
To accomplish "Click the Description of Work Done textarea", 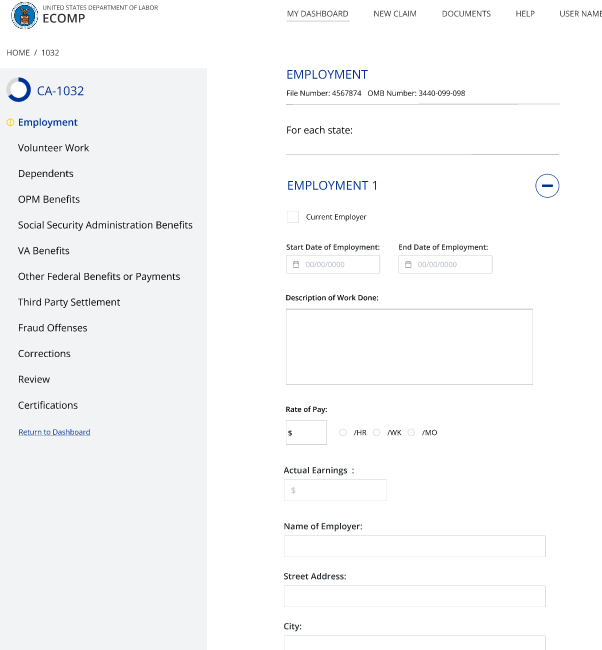I will click(409, 346).
